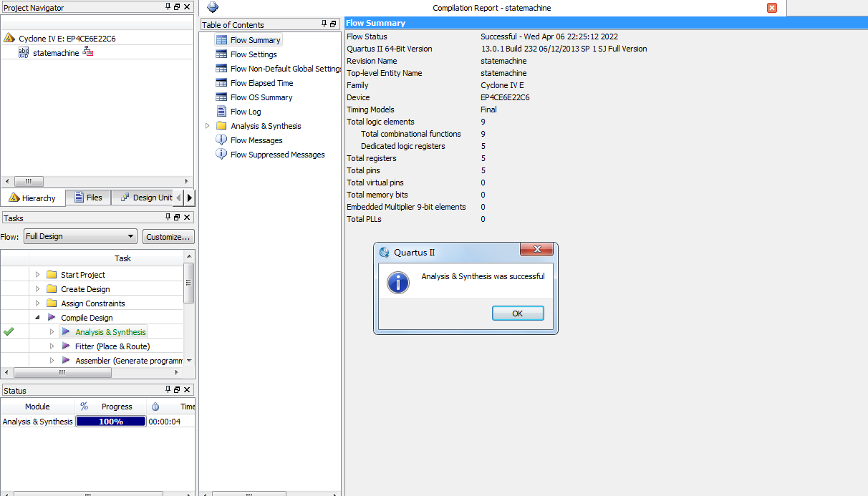Viewport: 868px width, 496px height.
Task: Click the Flow Summary header bar
Action: (606, 23)
